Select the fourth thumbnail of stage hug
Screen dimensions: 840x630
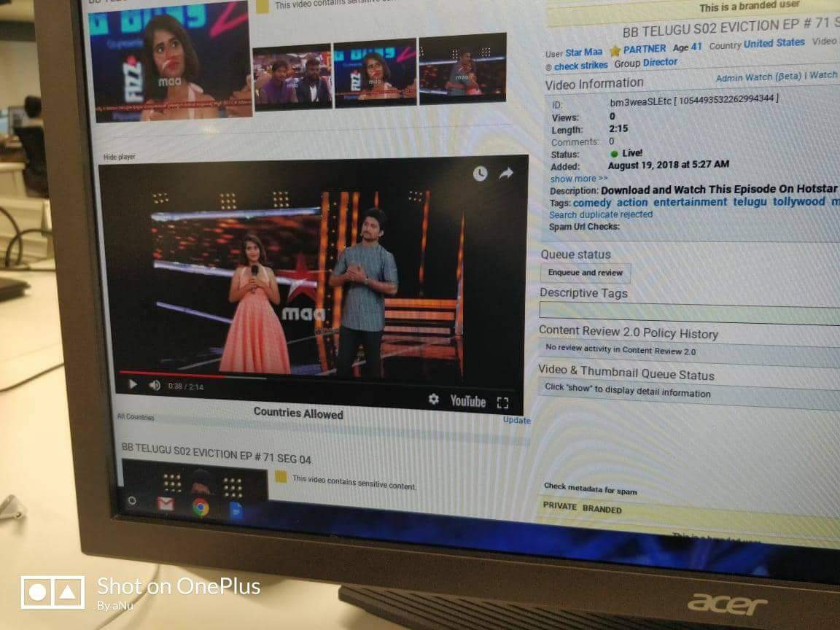(x=463, y=68)
